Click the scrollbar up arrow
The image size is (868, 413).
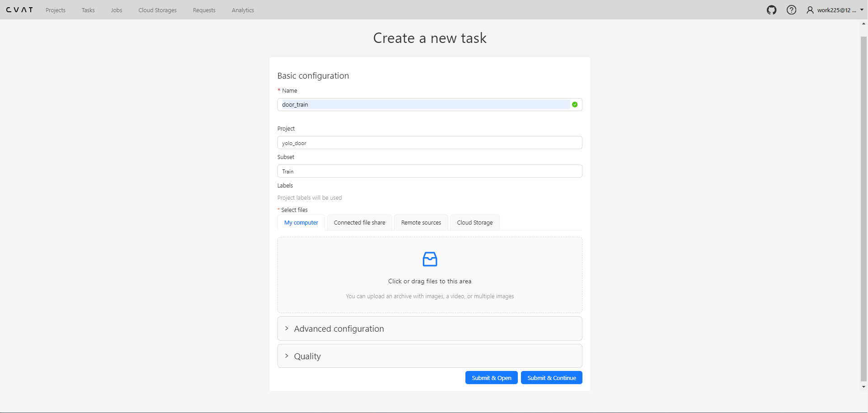[x=863, y=23]
